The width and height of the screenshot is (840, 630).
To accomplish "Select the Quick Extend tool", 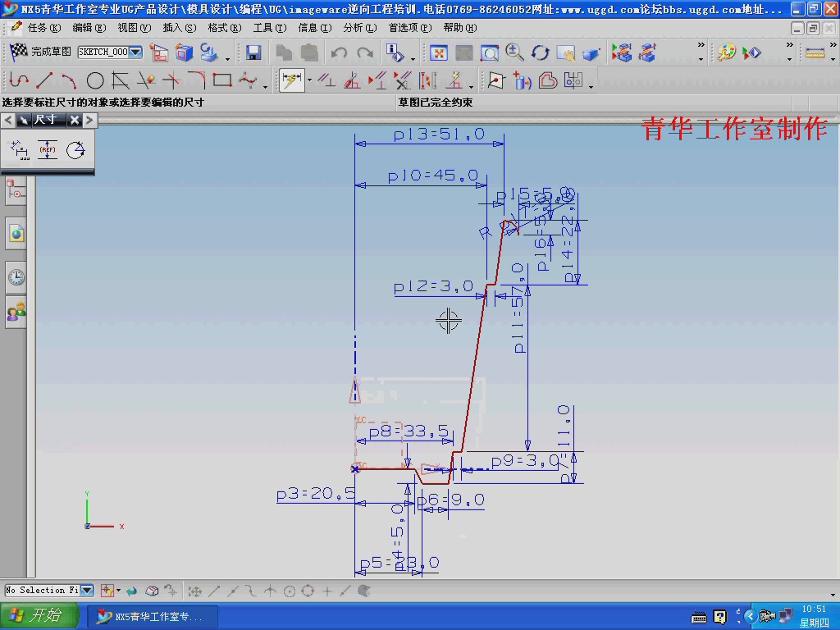I will click(x=171, y=81).
